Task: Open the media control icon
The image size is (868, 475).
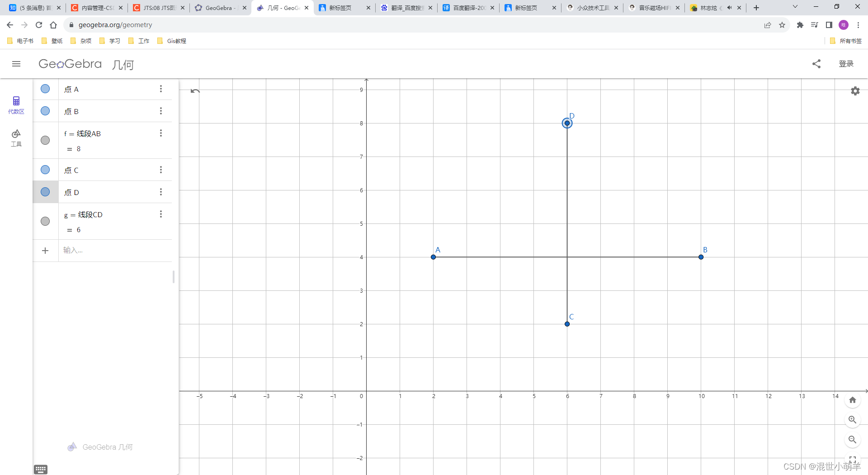Action: coord(815,25)
